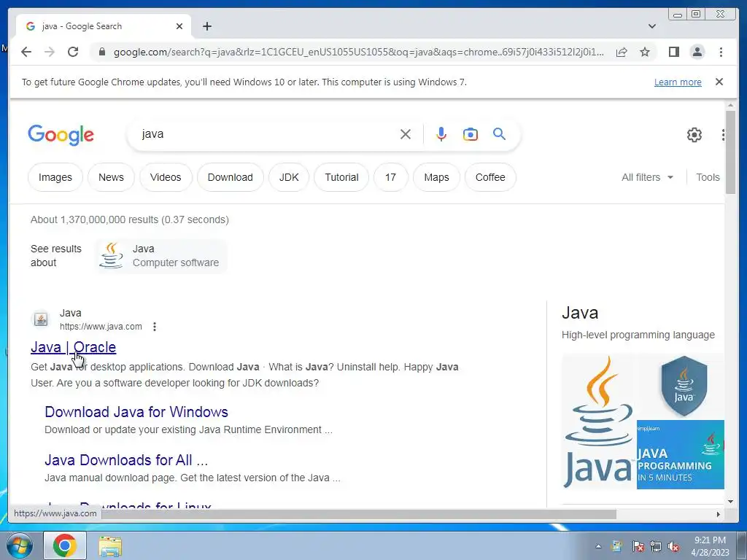Open the Java Programming in 5 Minutes image

[681, 455]
